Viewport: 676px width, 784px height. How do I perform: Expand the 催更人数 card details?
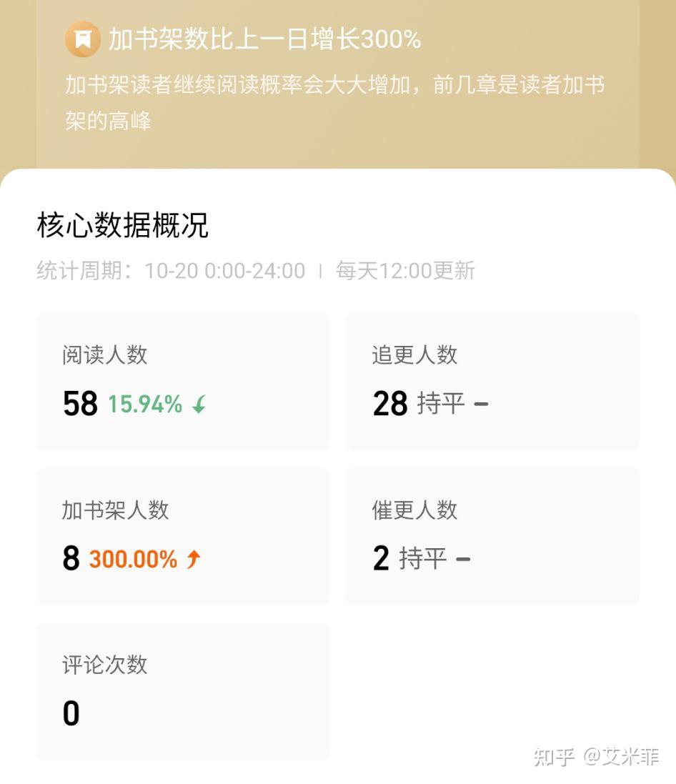click(x=493, y=536)
